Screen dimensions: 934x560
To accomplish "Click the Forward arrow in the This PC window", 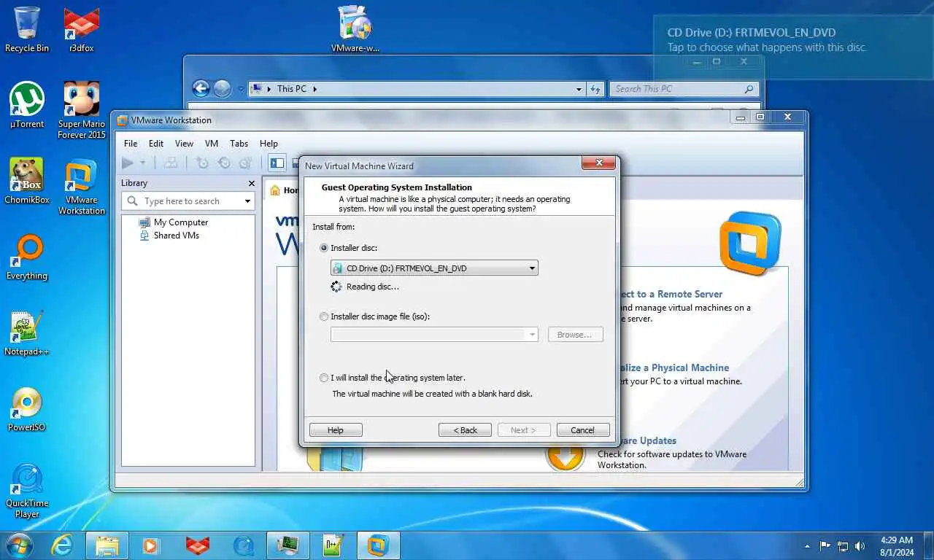I will (223, 89).
